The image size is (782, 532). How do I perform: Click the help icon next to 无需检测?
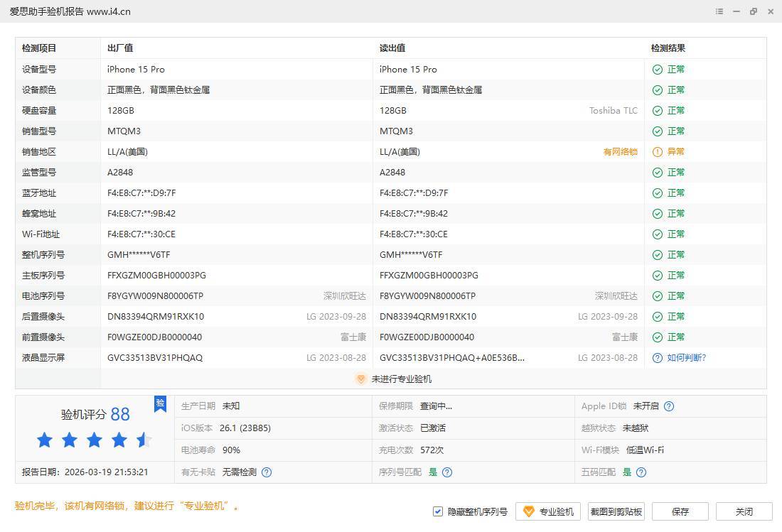tap(267, 472)
